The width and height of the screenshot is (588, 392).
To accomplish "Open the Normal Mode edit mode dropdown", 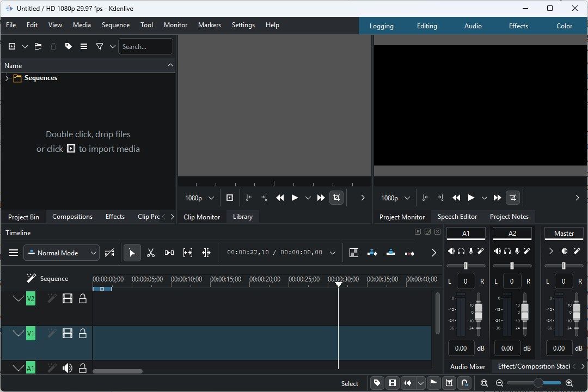I will tap(62, 253).
